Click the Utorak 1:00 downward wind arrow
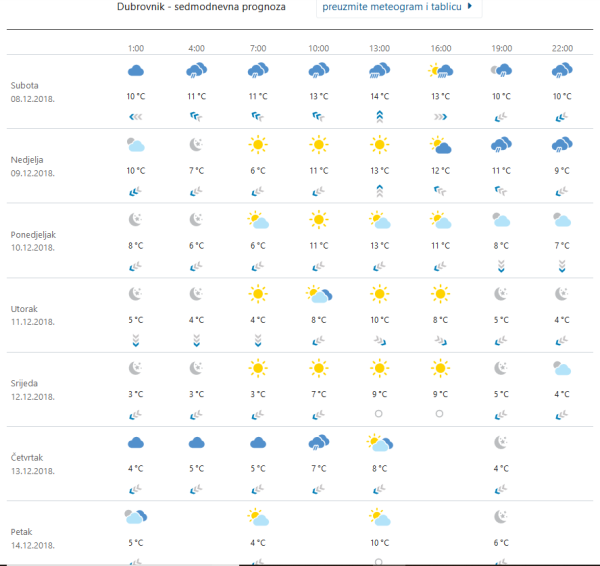Viewport: 600px width, 566px height. [136, 340]
